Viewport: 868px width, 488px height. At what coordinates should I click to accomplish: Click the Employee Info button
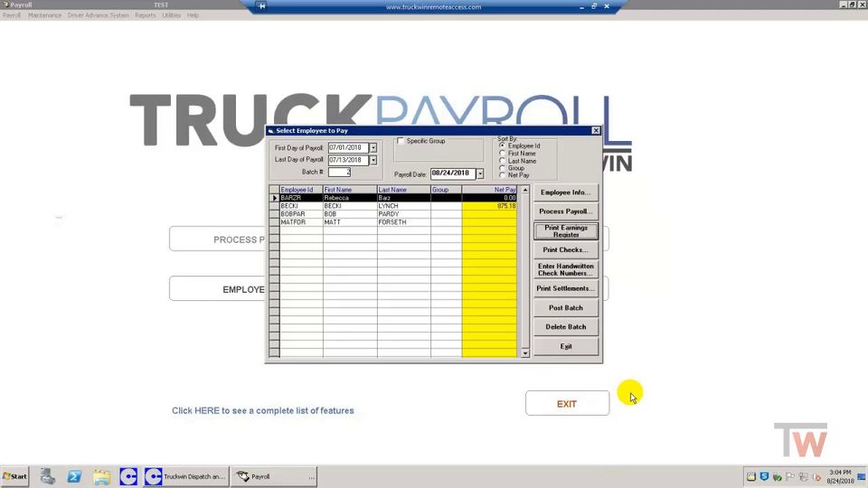(566, 192)
